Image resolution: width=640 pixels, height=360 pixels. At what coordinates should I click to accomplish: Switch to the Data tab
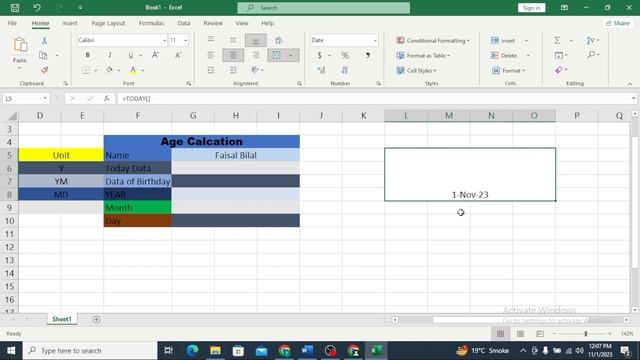(184, 23)
